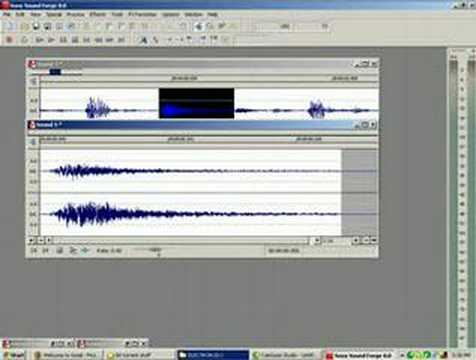The width and height of the screenshot is (476, 360).
Task: Click the upper channel waveform in lower window
Action: tap(190, 171)
